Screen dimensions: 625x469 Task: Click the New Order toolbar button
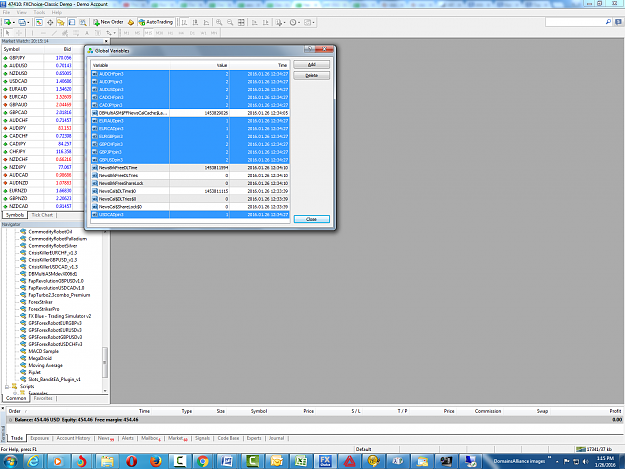point(108,22)
